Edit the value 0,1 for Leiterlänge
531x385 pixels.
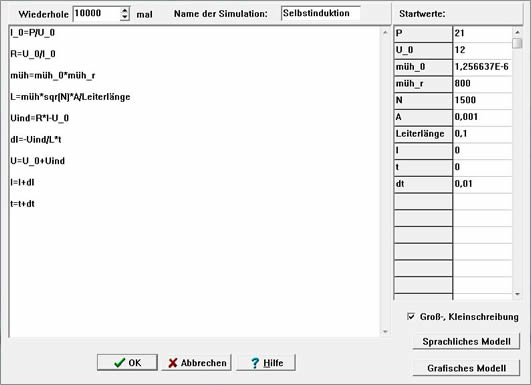483,134
